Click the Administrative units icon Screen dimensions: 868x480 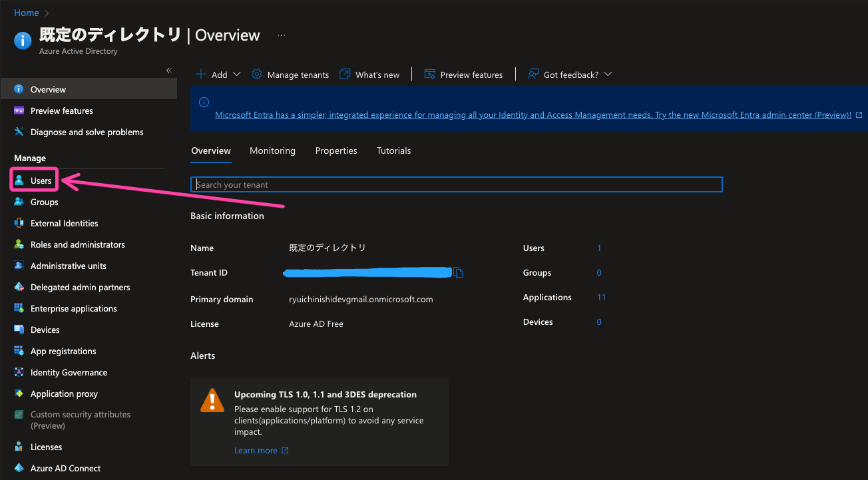(x=19, y=266)
